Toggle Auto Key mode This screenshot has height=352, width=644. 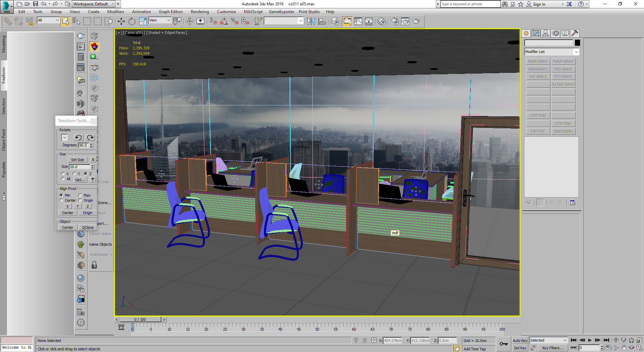520,340
